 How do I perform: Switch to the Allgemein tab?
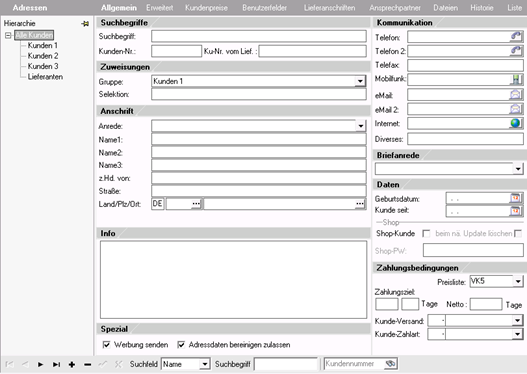click(x=119, y=8)
